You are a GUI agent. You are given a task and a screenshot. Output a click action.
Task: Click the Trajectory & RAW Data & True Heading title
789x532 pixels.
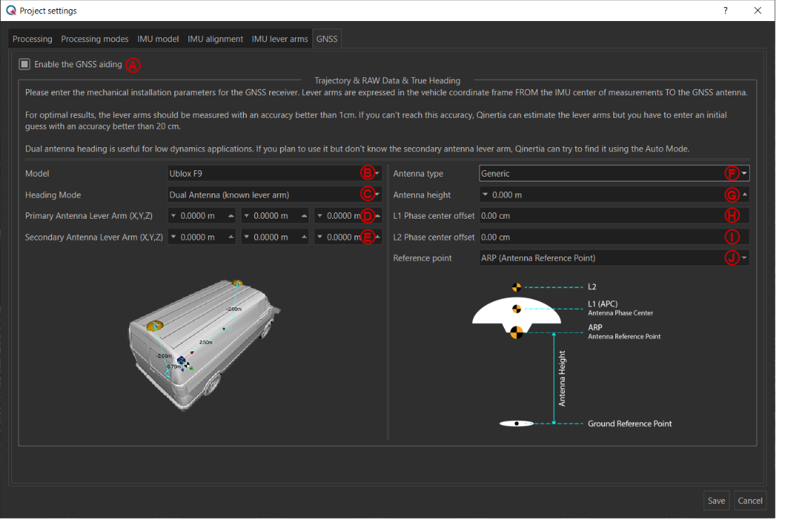387,81
